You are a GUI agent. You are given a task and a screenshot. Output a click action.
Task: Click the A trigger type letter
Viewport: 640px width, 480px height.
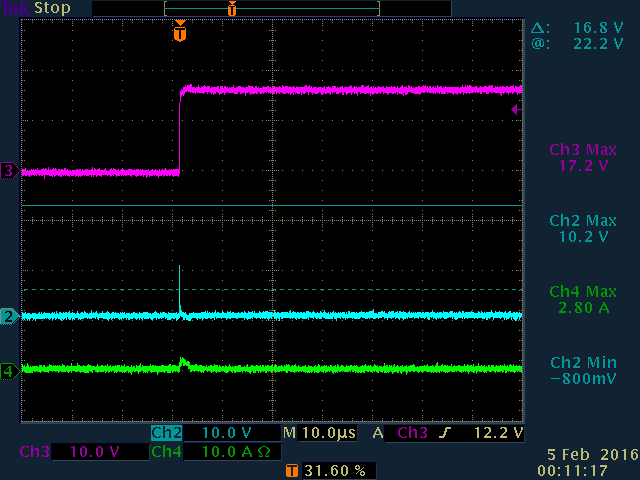click(x=378, y=433)
